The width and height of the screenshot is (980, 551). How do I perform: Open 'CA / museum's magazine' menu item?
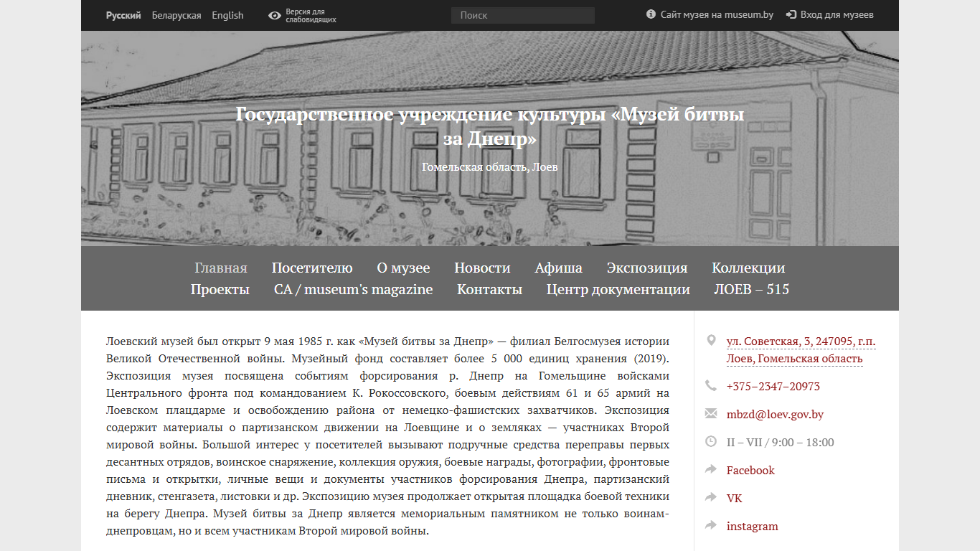pos(353,290)
